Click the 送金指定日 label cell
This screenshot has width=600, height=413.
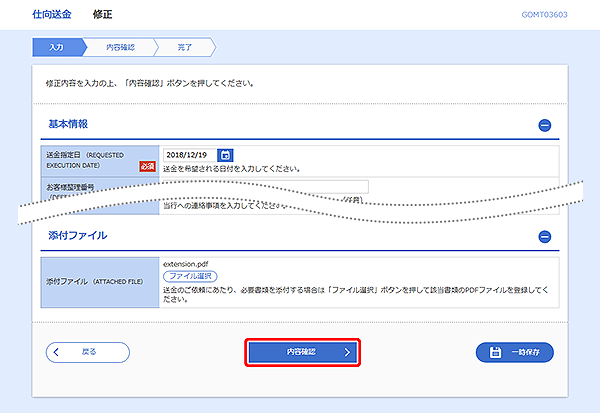[92, 160]
